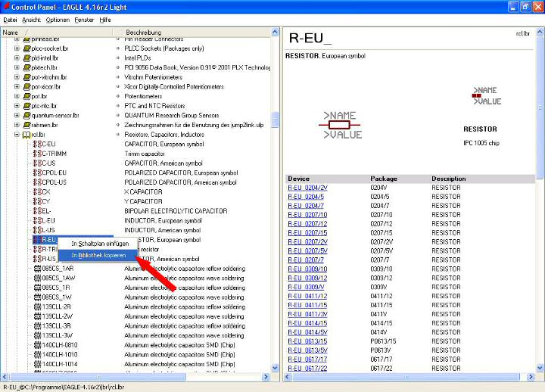The image size is (545, 392).
Task: Collapse the rcl.lbr library tree node
Action: coord(17,135)
